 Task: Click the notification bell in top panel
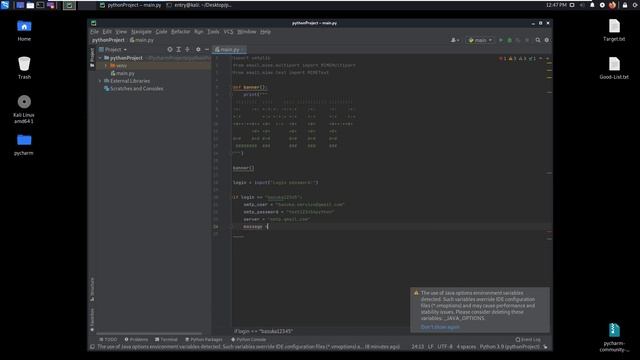click(592, 5)
